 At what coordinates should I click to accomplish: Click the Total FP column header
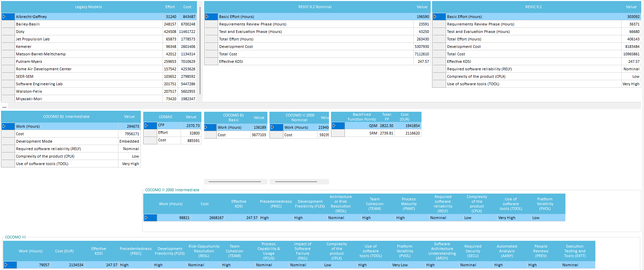pyautogui.click(x=386, y=117)
